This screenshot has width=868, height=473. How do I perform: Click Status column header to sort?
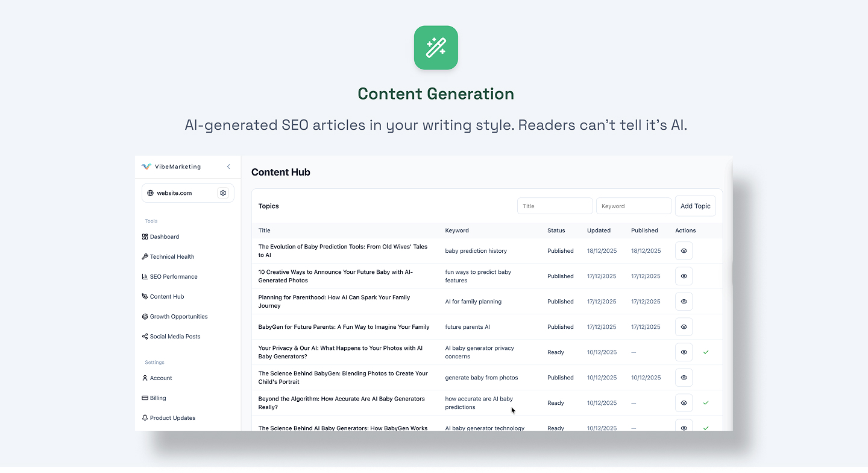pos(555,230)
